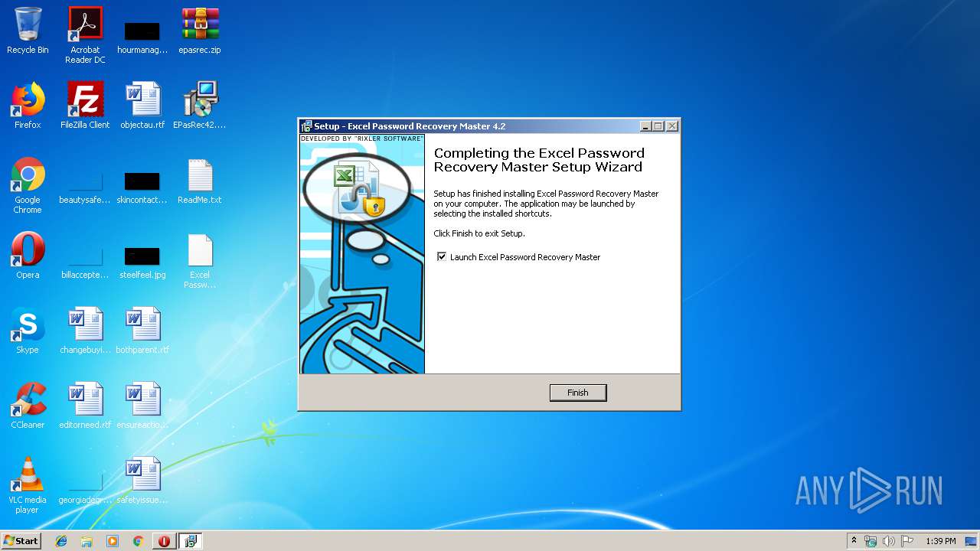Click the Show desktop tray button

972,541
